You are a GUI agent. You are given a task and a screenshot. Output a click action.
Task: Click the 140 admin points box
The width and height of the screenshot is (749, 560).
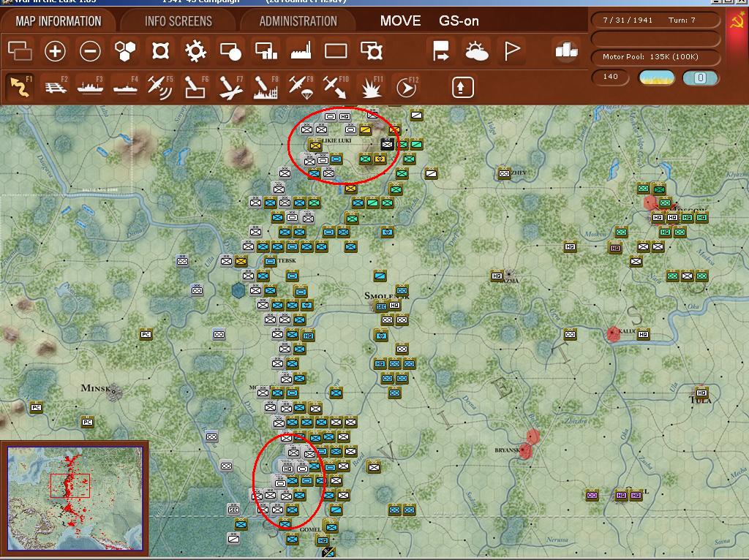click(x=611, y=77)
